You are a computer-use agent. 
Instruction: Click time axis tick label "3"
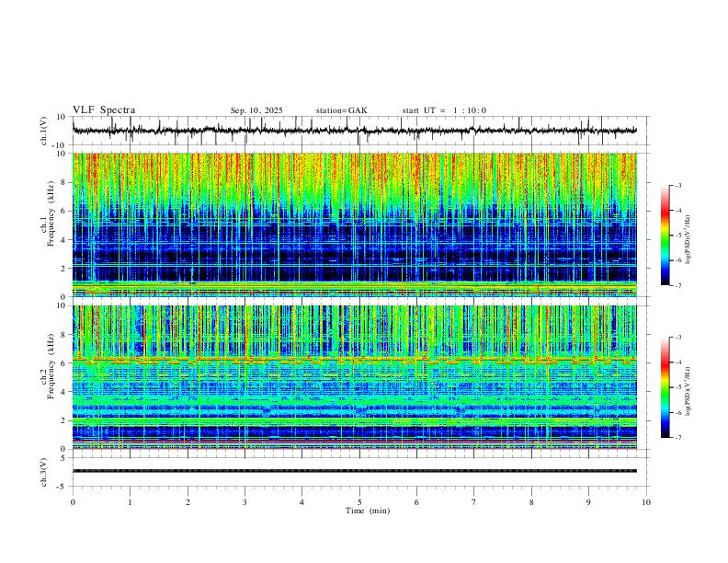point(245,502)
